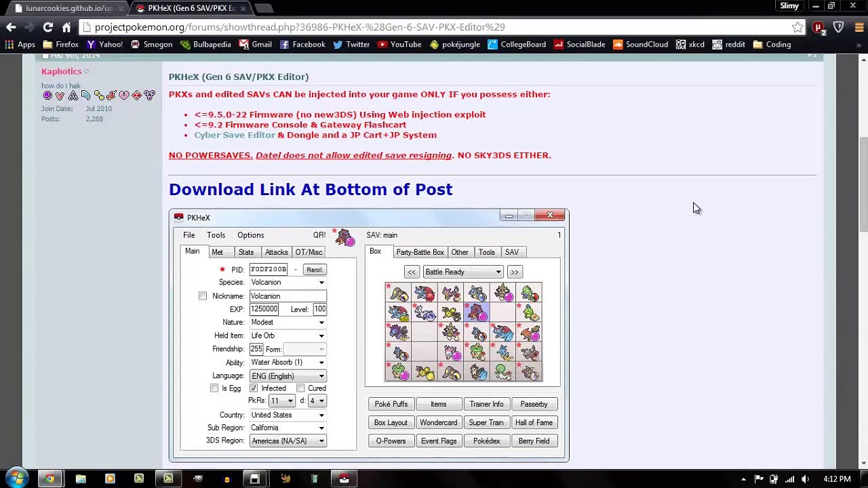
Task: Open the Firefox bookmark folder
Action: click(60, 44)
